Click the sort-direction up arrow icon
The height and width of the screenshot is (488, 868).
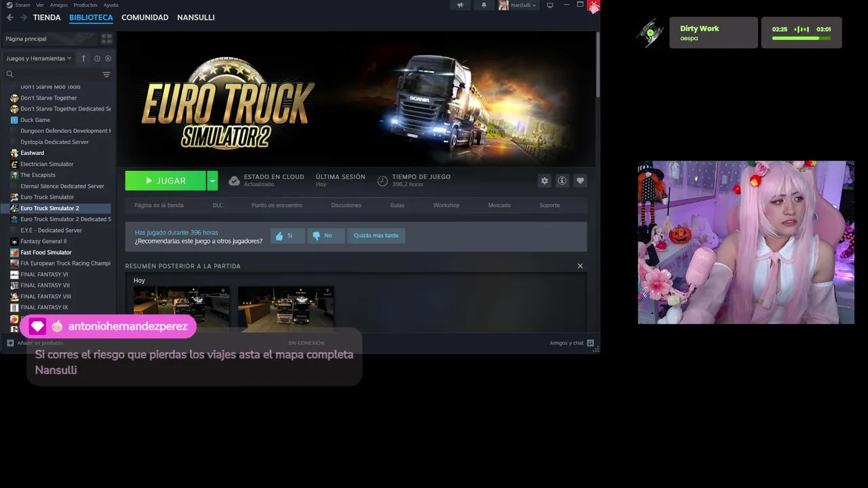pyautogui.click(x=83, y=58)
